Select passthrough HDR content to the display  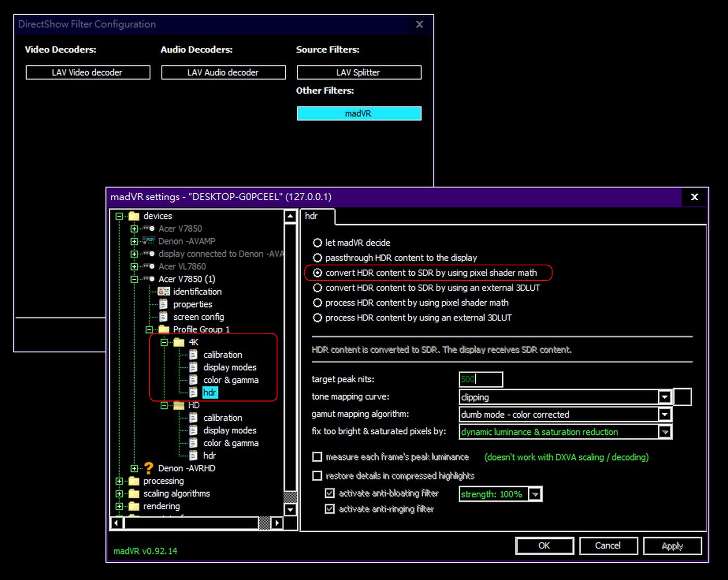(x=317, y=258)
